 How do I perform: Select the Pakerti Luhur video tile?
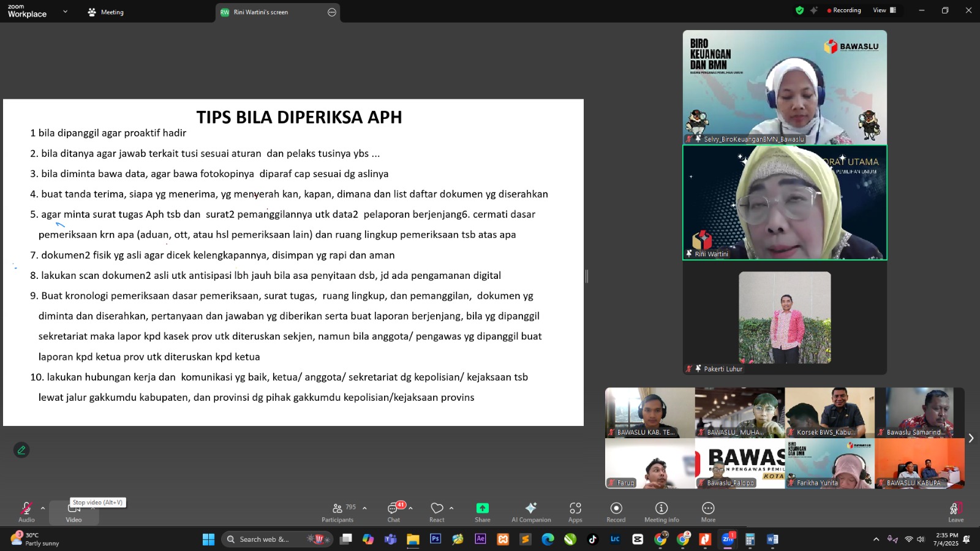click(x=785, y=317)
